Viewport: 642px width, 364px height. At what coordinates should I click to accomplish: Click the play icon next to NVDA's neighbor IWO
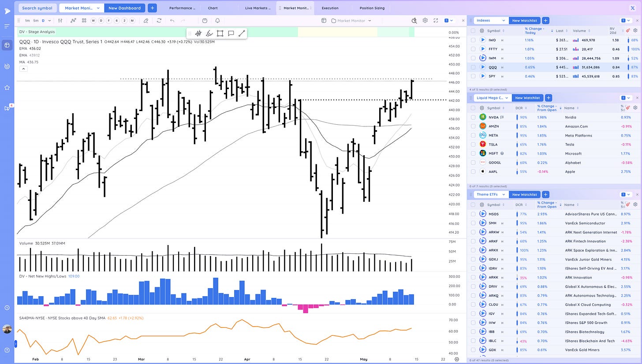482,40
